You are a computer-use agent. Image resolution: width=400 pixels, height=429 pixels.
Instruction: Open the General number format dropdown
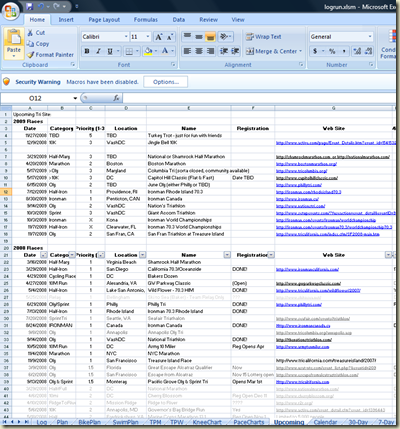(x=370, y=37)
